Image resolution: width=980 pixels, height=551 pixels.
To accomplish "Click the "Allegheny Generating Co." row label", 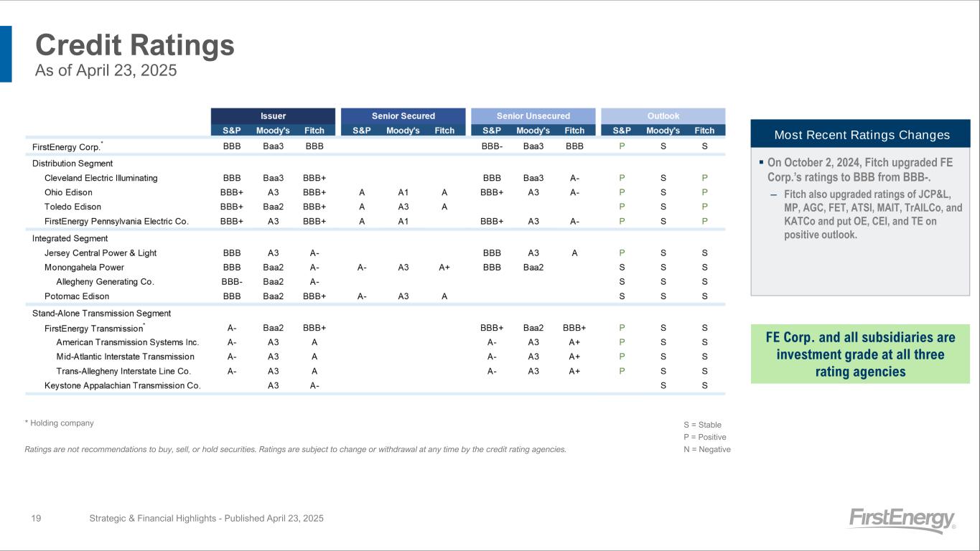I will tap(105, 281).
